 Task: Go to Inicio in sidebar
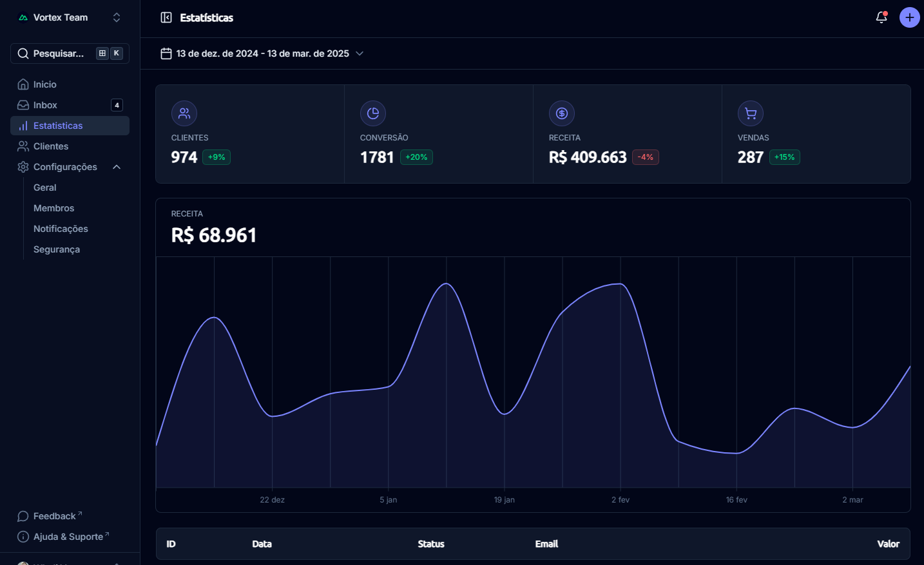[45, 84]
